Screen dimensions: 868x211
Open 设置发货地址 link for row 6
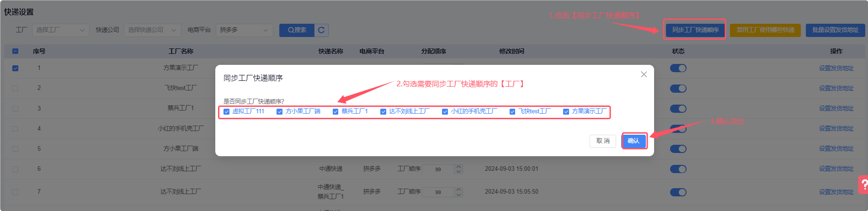tap(836, 169)
